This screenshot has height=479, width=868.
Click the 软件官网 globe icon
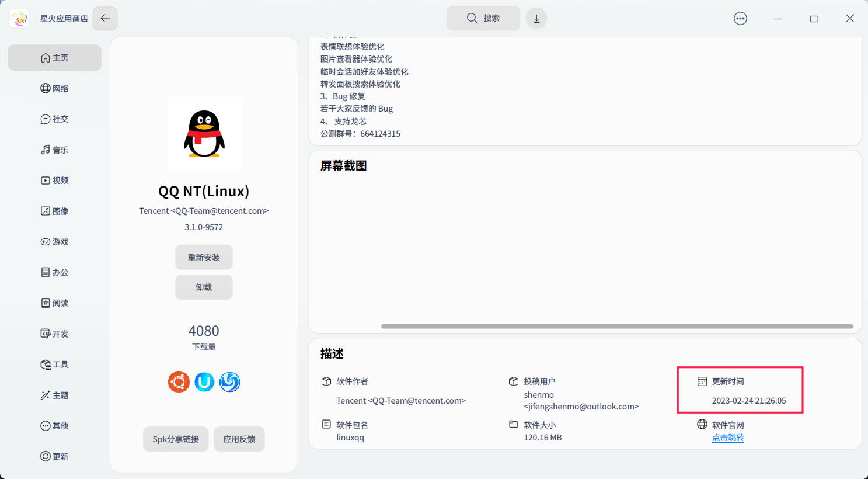click(702, 424)
